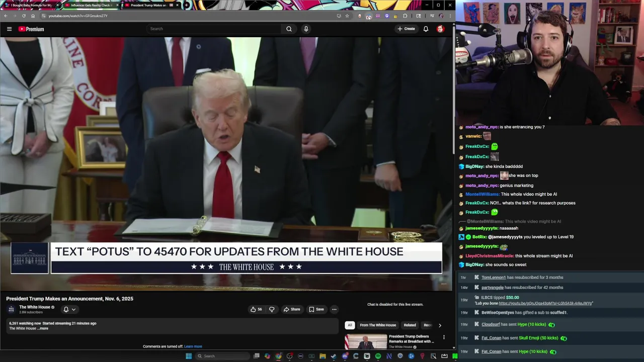Save the video to playlist
The height and width of the screenshot is (362, 644).
(x=316, y=309)
